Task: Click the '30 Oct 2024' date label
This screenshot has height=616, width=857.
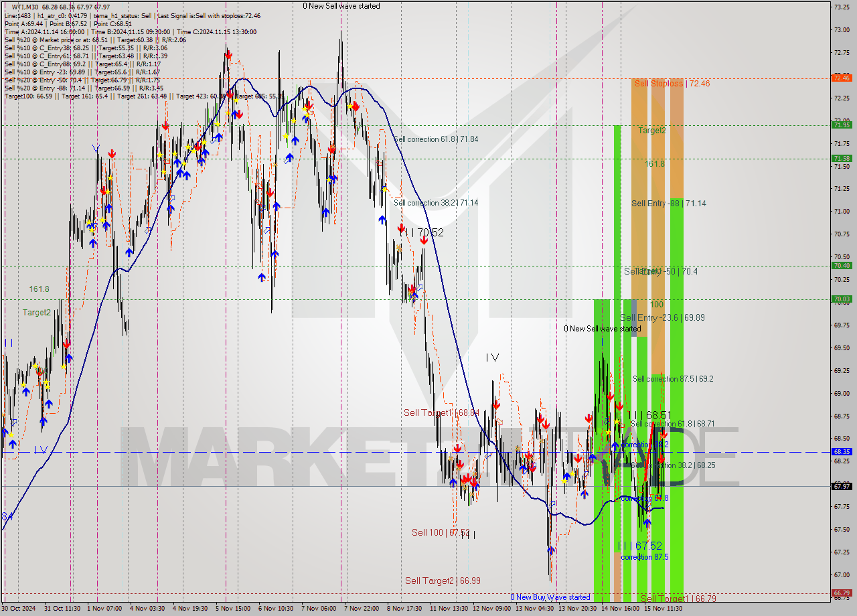Action: 20,609
